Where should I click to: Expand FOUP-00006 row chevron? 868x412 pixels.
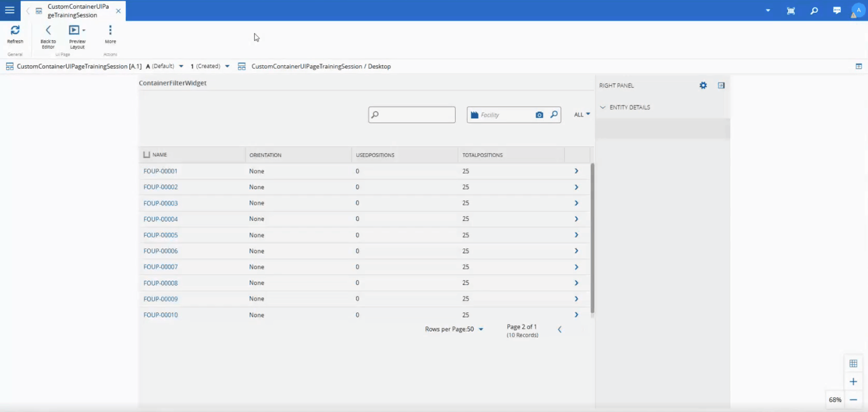pyautogui.click(x=576, y=251)
